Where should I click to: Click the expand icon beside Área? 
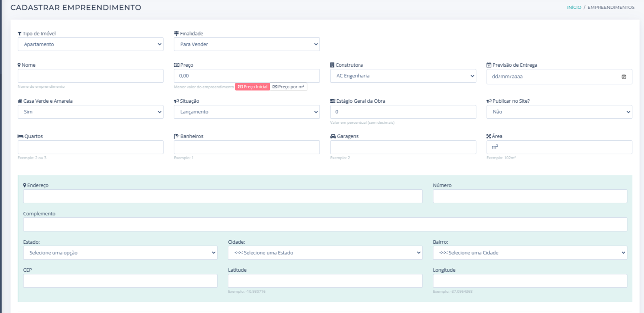click(x=489, y=136)
